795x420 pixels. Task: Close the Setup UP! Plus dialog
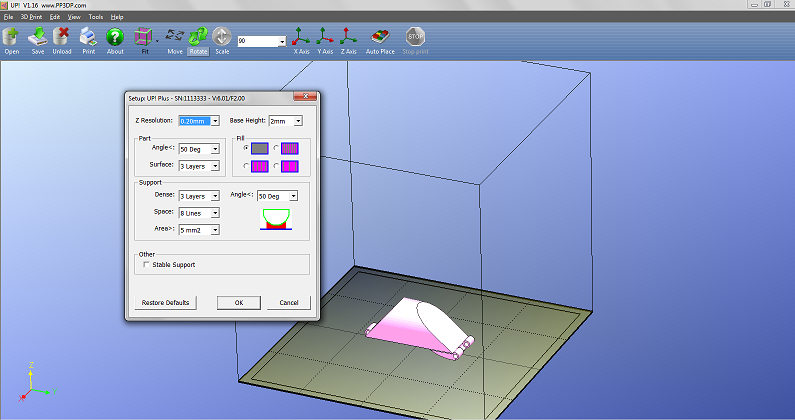point(305,96)
